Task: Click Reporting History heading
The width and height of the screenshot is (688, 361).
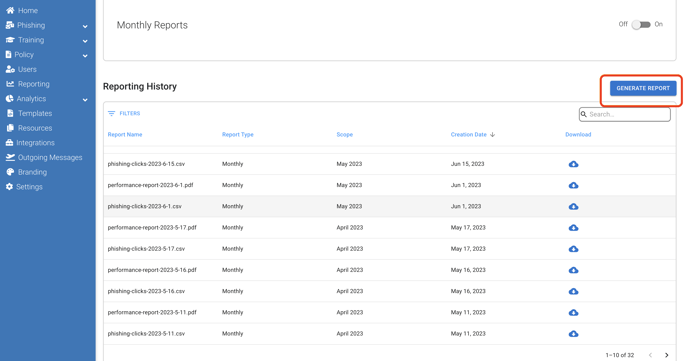Action: pos(140,86)
